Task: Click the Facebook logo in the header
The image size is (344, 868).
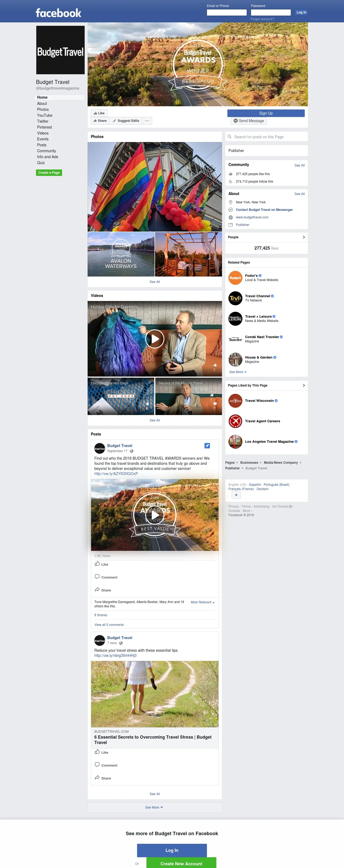Action: 58,13
